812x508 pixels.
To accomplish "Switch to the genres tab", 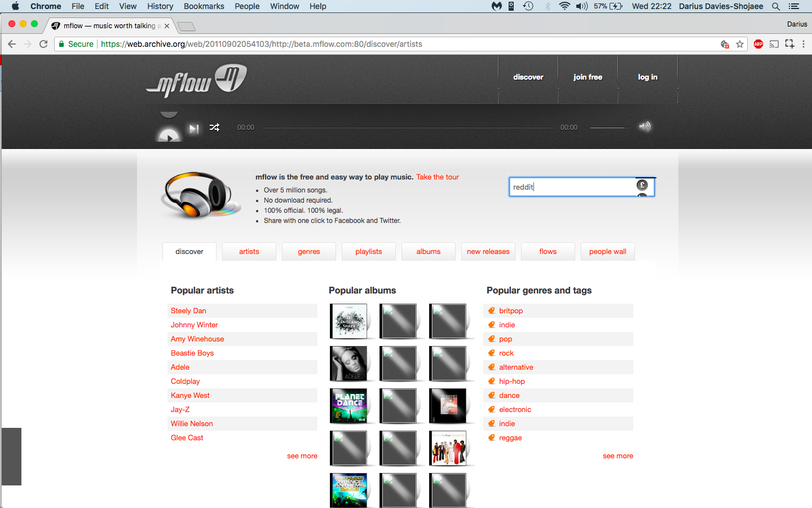I will tap(309, 252).
